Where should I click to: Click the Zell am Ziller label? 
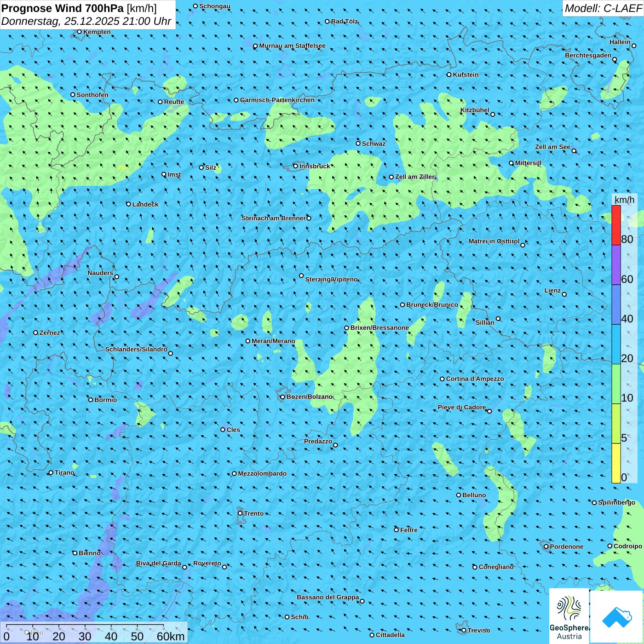coord(415,177)
